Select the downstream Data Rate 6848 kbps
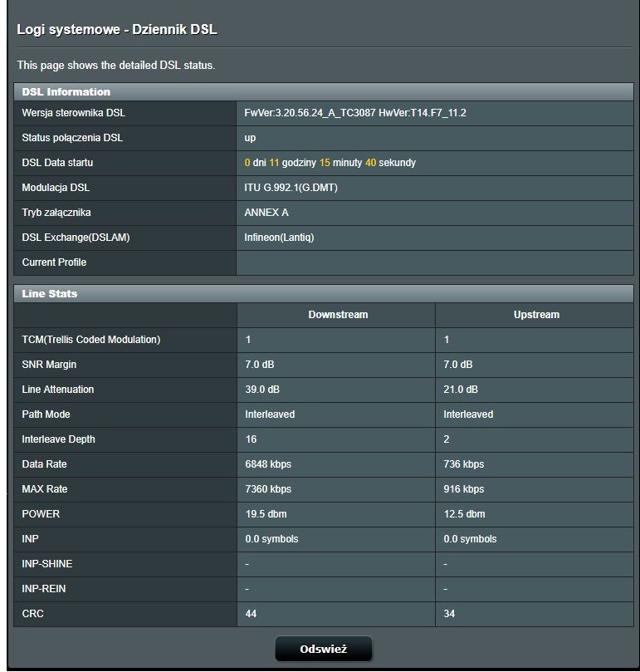Viewport: 640px width, 672px height. 268,464
